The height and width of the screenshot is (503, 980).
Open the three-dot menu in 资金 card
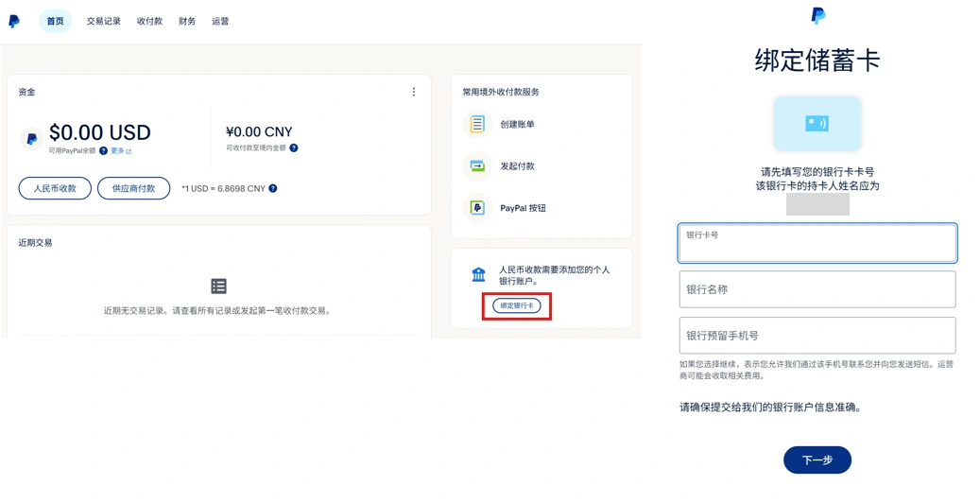point(414,92)
